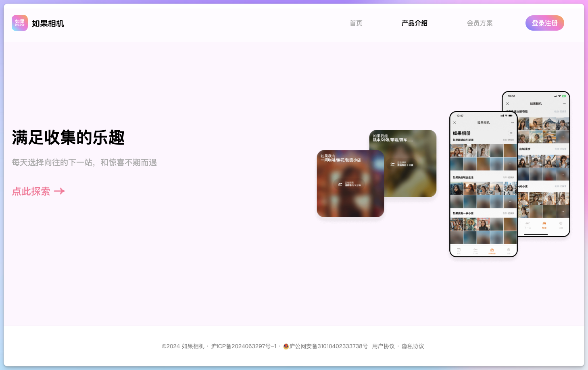
Task: Go to 会员方案 page
Action: coord(480,23)
